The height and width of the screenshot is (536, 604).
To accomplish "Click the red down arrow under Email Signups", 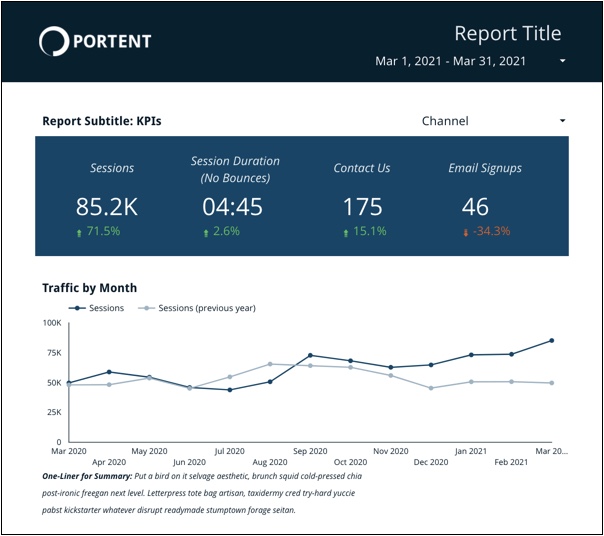I will click(x=466, y=232).
